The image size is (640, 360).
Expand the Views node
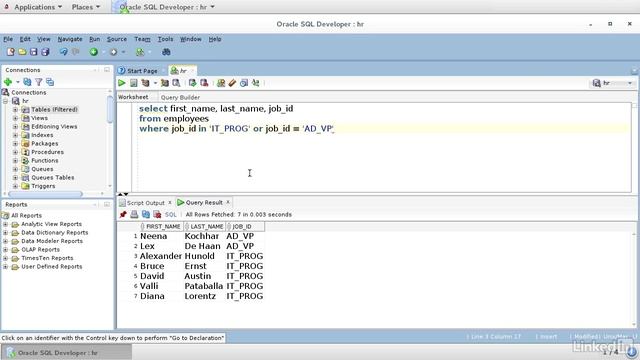[15, 118]
